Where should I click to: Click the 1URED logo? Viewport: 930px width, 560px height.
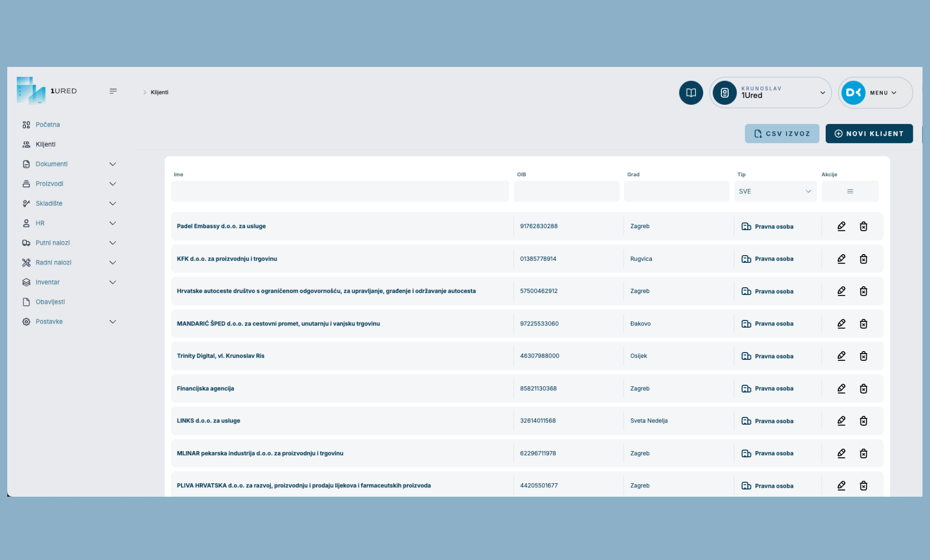47,91
